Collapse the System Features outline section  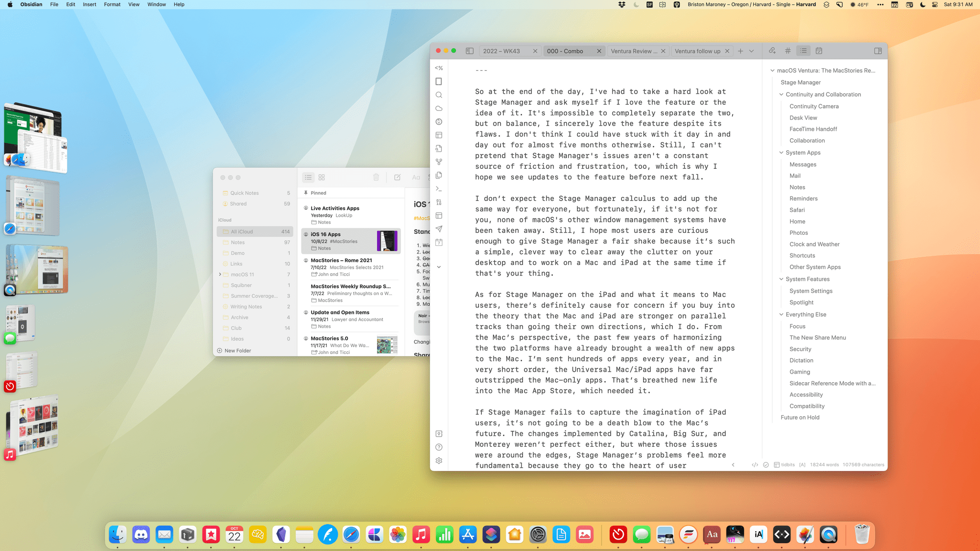pos(781,279)
